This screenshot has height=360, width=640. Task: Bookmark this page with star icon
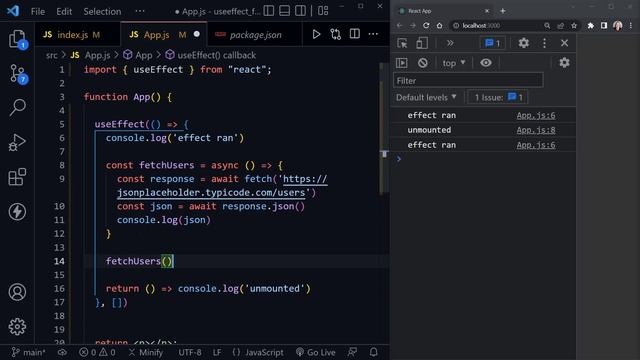tap(574, 26)
